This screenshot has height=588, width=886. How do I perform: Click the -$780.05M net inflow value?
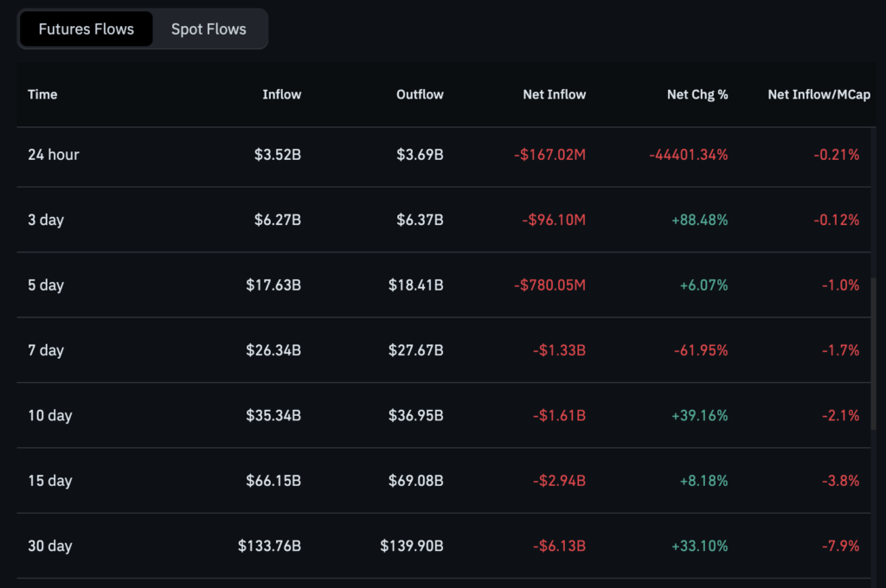[549, 285]
